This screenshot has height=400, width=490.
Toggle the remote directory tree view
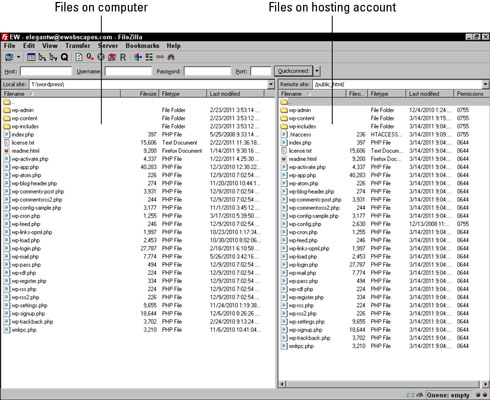[53, 57]
